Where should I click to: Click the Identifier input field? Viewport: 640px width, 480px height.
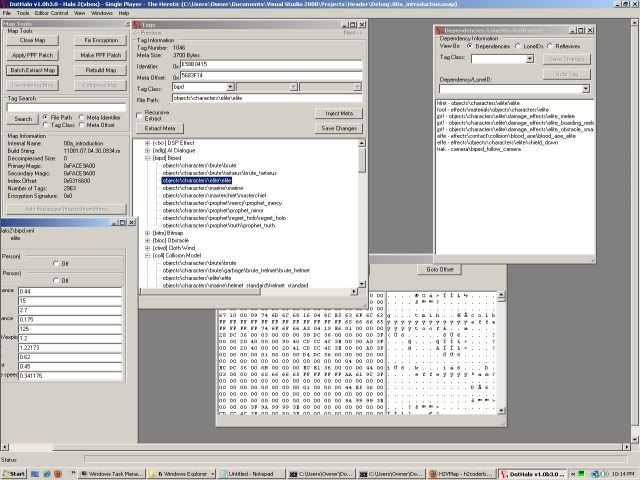click(271, 64)
